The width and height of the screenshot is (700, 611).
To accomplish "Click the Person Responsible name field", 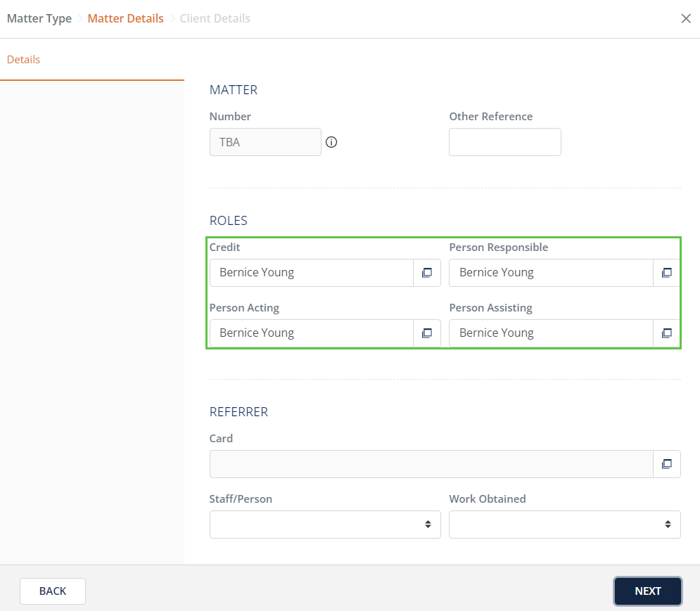I will (551, 273).
